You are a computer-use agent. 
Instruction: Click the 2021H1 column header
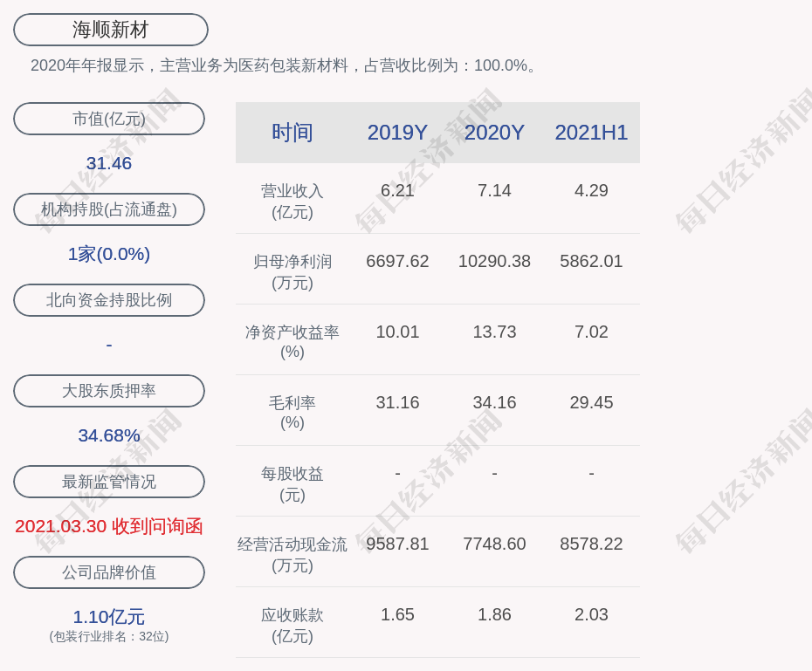click(x=591, y=133)
